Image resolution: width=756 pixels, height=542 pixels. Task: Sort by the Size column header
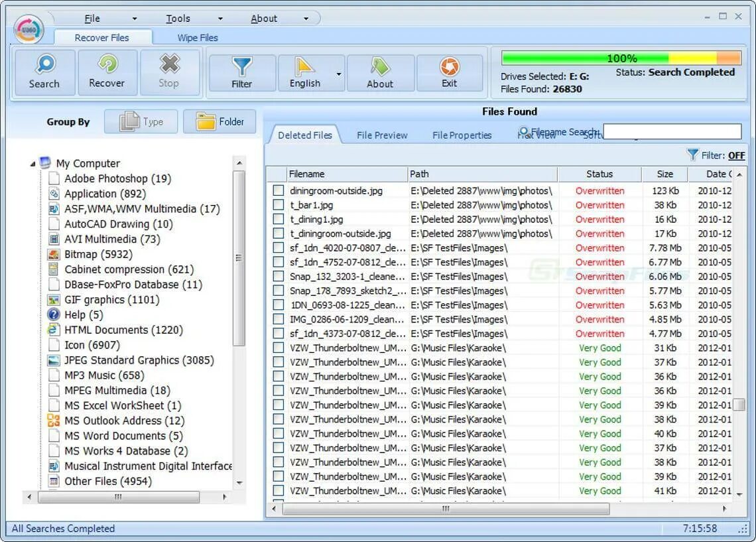pyautogui.click(x=665, y=174)
